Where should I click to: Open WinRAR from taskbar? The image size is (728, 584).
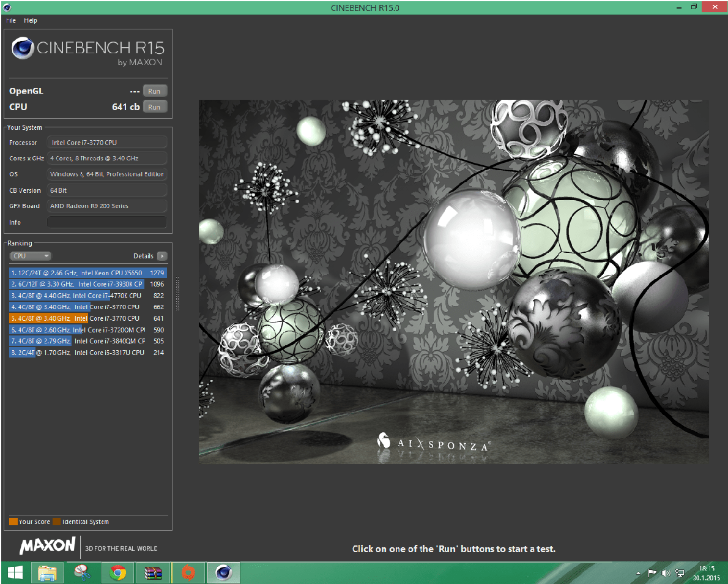153,573
